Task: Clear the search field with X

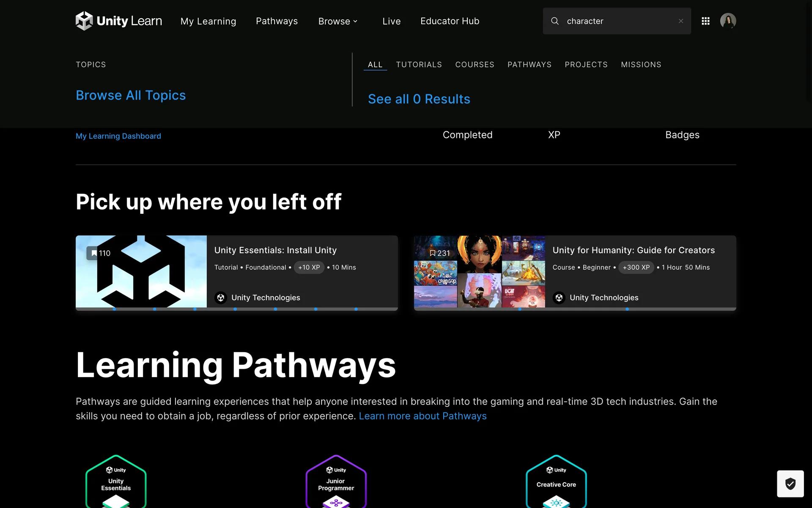Action: point(681,21)
